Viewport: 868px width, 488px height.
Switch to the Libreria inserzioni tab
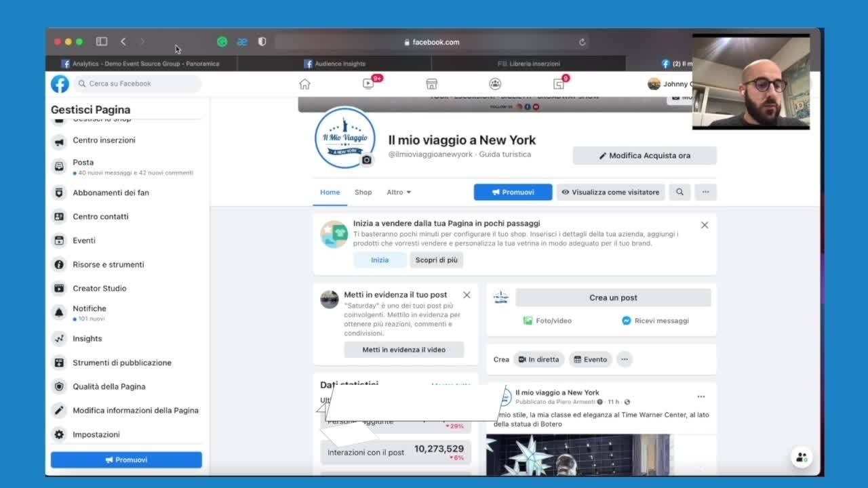[x=528, y=64]
